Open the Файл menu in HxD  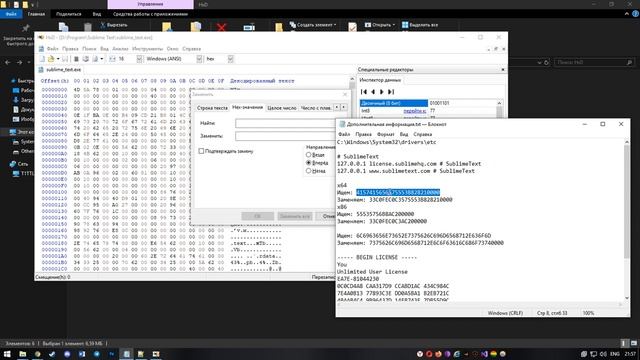(53, 49)
